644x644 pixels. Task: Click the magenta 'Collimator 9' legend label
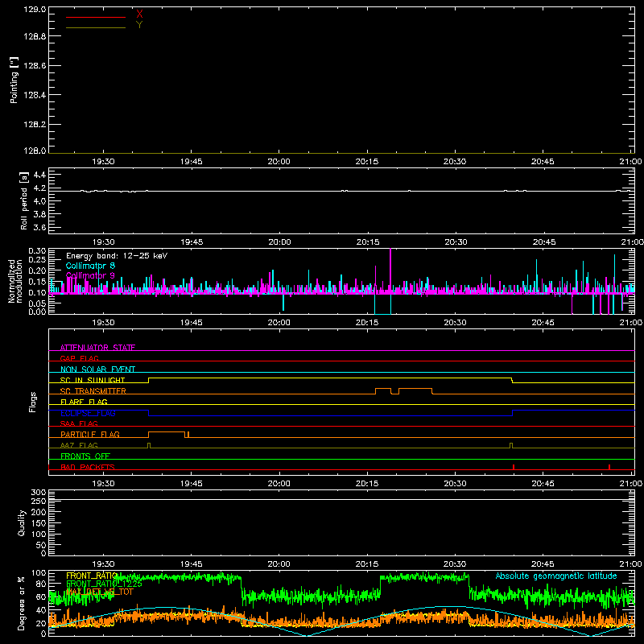pos(90,275)
